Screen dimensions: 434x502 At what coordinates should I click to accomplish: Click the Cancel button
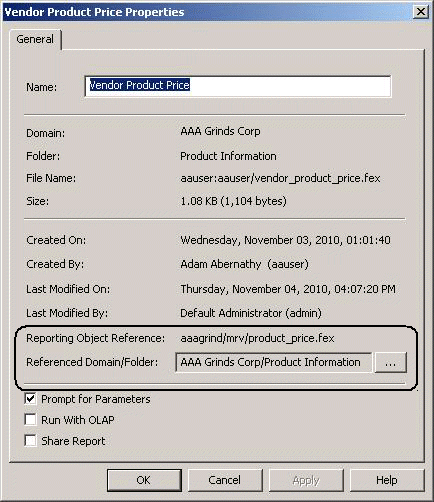pyautogui.click(x=225, y=480)
